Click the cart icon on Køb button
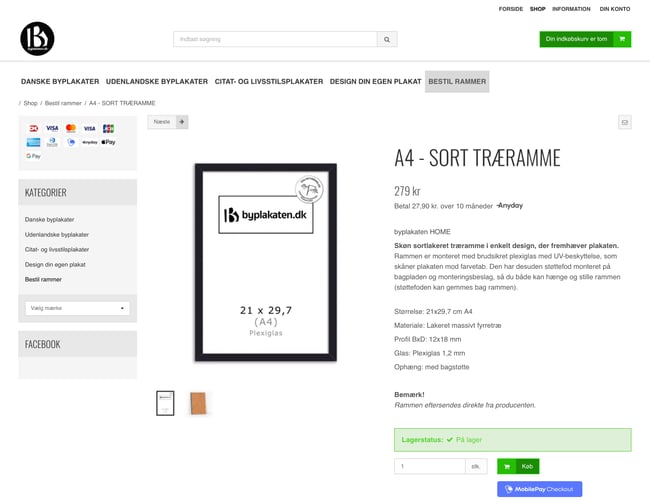Image resolution: width=650 pixels, height=500 pixels. coord(507,466)
